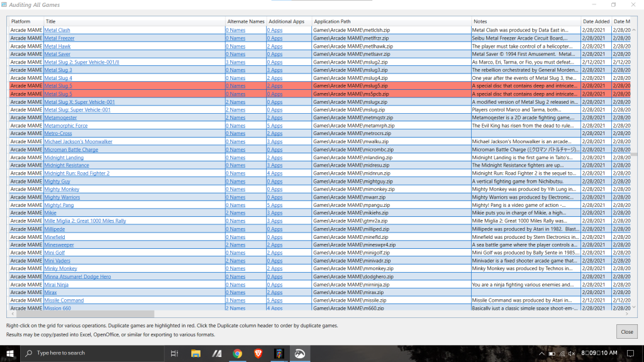
Task: Open the Mighty! Pang title link
Action: pyautogui.click(x=59, y=206)
